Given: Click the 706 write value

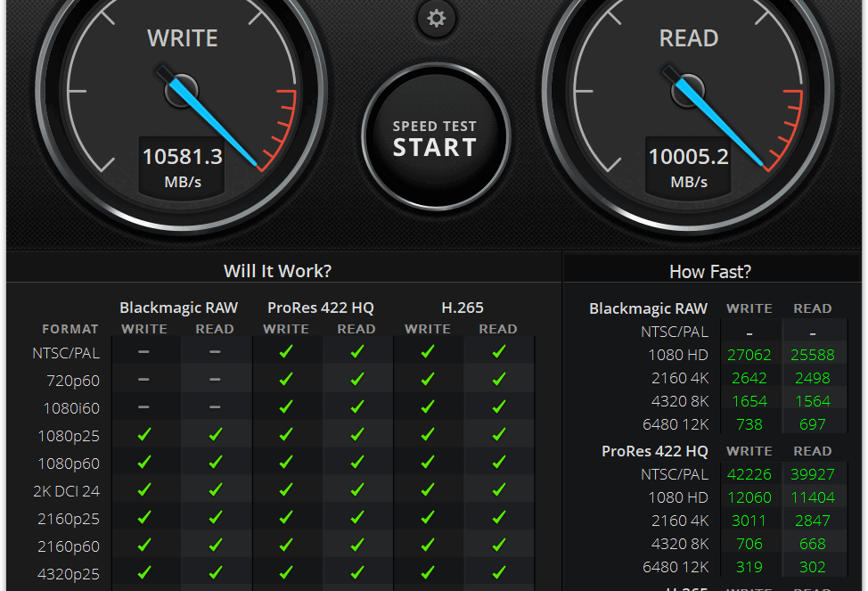Looking at the screenshot, I should coord(749,544).
